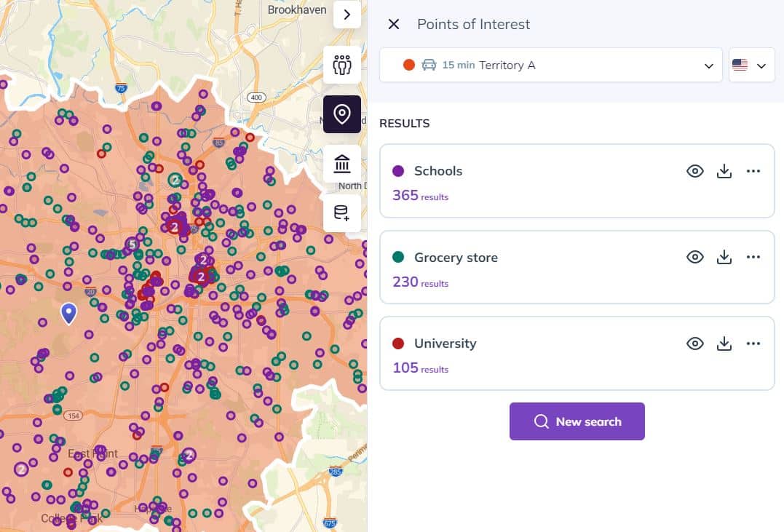Collapse the side panel with arrow

click(347, 15)
